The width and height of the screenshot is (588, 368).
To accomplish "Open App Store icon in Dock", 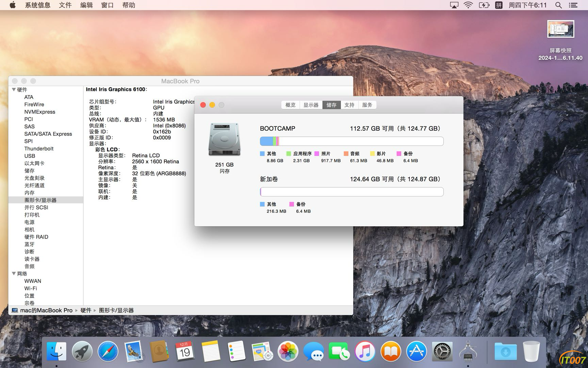I will 416,351.
